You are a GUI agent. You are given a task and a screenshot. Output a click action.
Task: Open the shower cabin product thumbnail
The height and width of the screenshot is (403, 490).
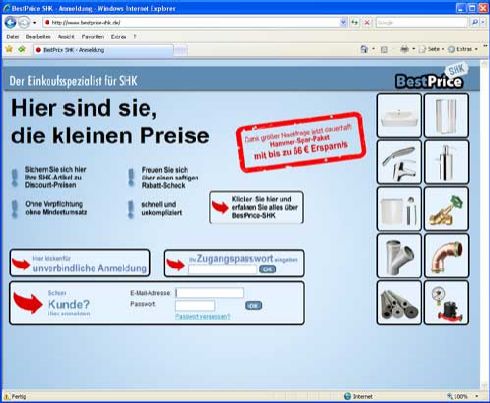click(446, 115)
